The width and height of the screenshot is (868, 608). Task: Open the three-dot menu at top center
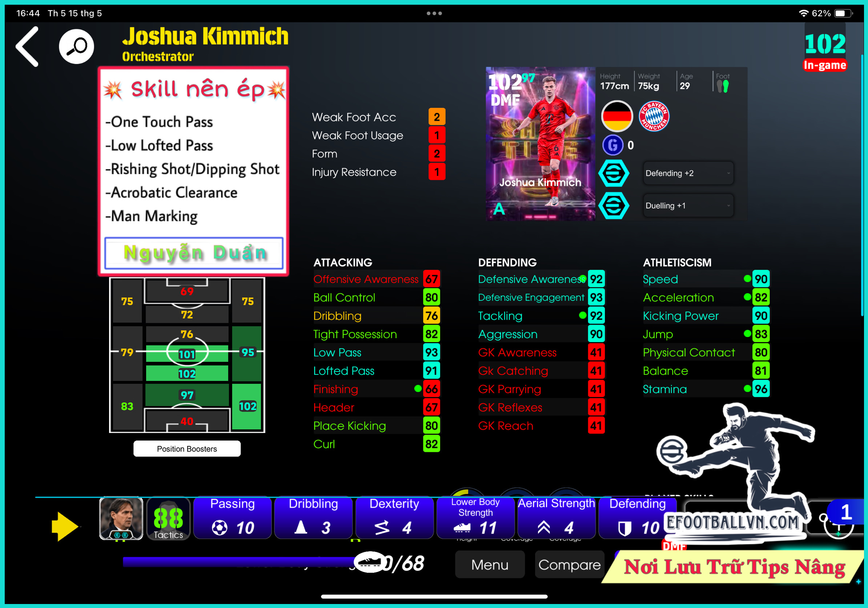(434, 13)
